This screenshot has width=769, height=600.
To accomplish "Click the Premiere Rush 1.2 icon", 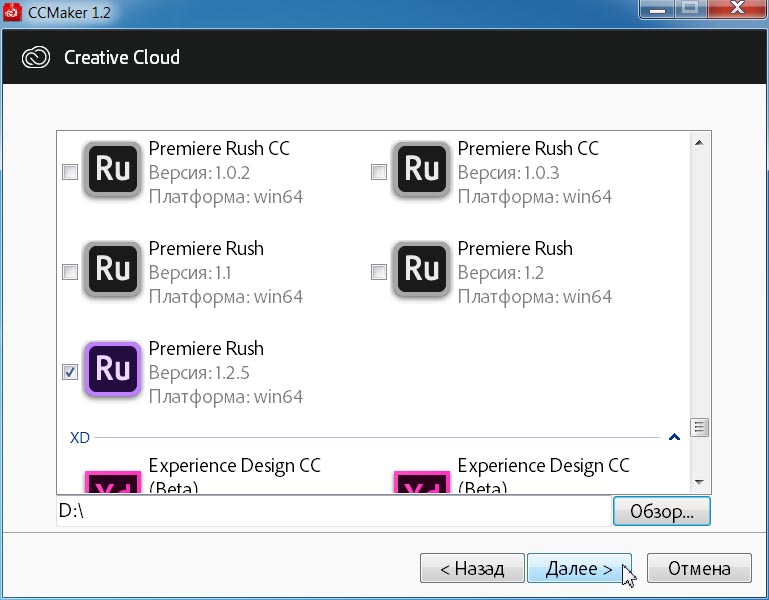I will pos(421,269).
